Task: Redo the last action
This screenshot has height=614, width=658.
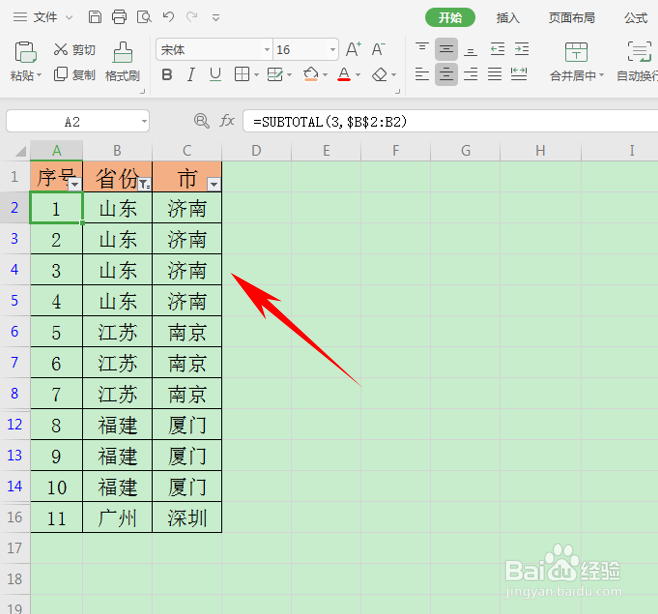Action: pyautogui.click(x=192, y=17)
